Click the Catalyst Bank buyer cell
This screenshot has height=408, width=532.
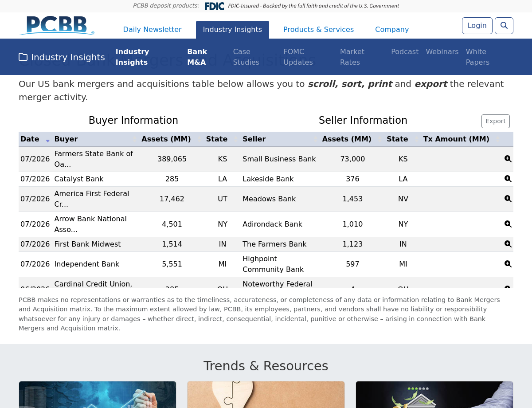coord(96,179)
